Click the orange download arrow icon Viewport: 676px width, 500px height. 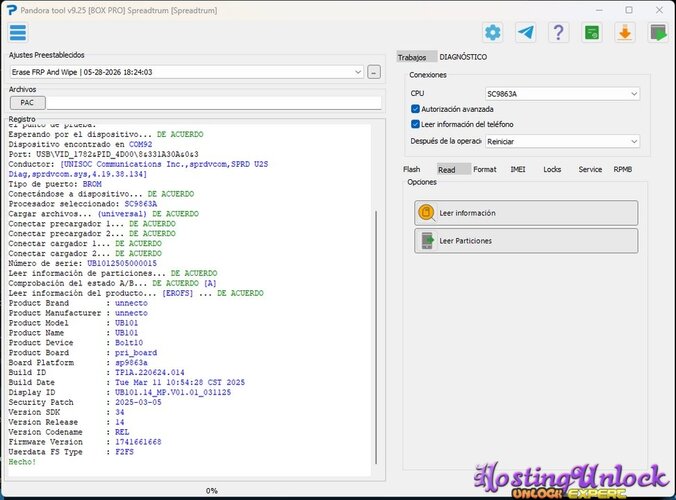point(625,33)
